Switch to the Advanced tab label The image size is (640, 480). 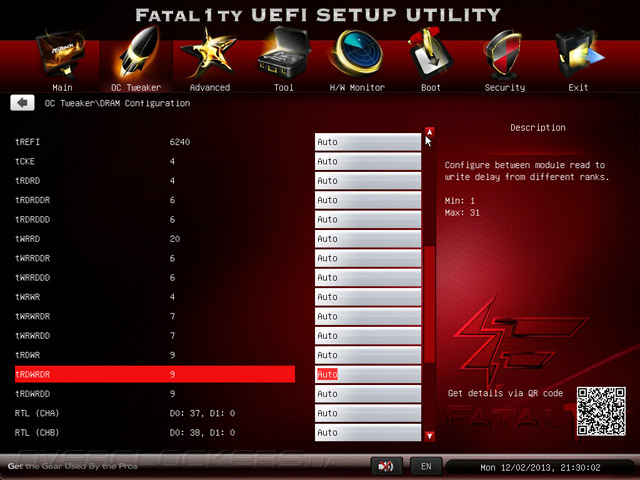tap(210, 87)
